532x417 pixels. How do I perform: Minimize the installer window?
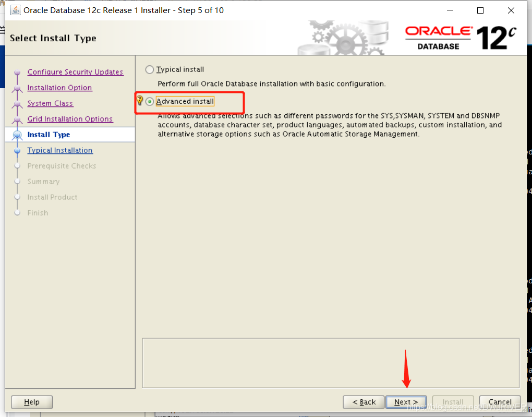click(x=450, y=10)
